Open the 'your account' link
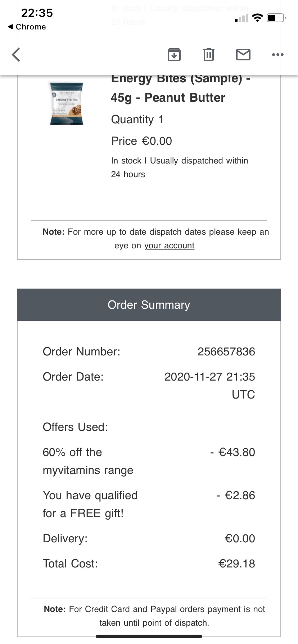Image resolution: width=298 pixels, height=644 pixels. click(x=169, y=245)
